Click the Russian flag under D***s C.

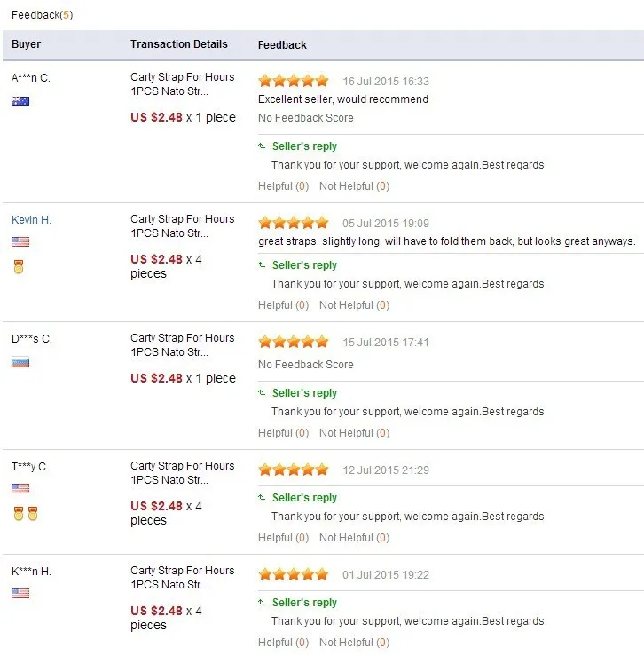tap(20, 362)
